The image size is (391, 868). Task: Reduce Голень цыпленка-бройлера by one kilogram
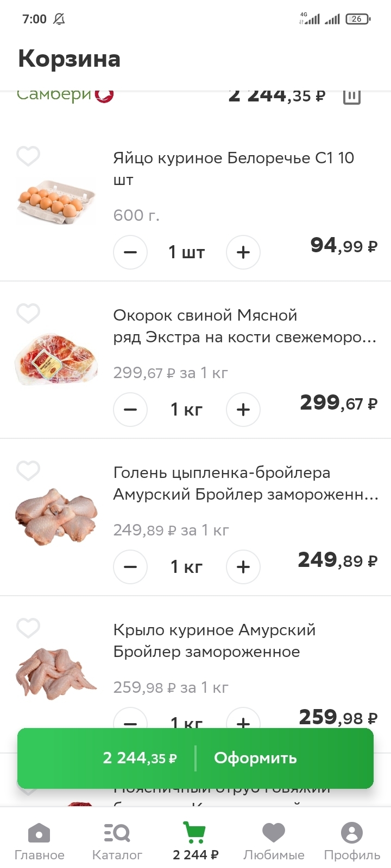point(130,567)
